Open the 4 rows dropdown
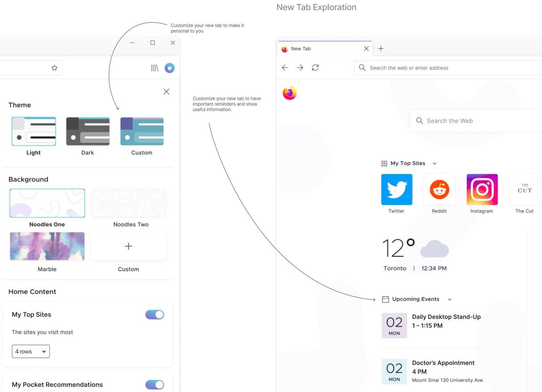This screenshot has width=542, height=392. (30, 351)
